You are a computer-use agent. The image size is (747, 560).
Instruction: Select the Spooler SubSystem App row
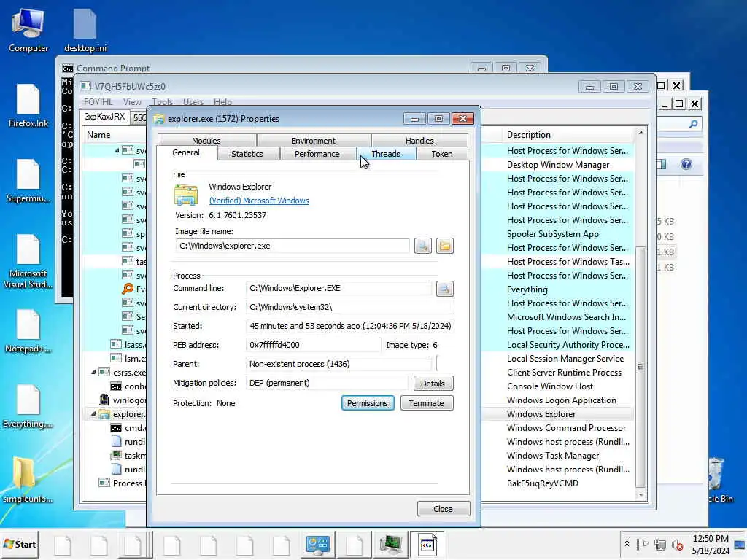[x=553, y=234]
